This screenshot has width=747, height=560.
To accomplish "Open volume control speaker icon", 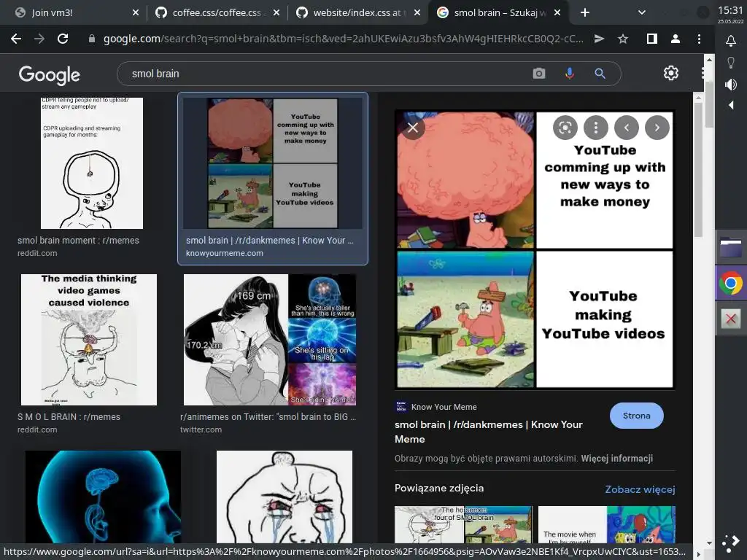I will (731, 85).
